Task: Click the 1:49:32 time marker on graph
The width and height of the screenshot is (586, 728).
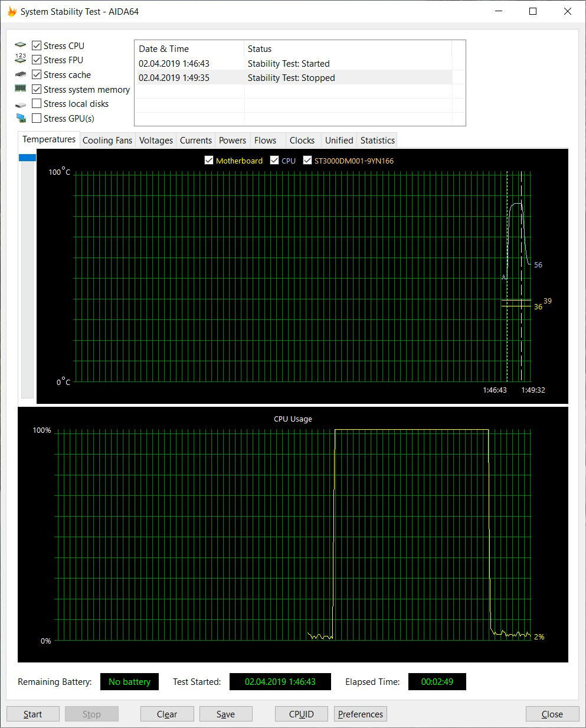Action: point(533,390)
